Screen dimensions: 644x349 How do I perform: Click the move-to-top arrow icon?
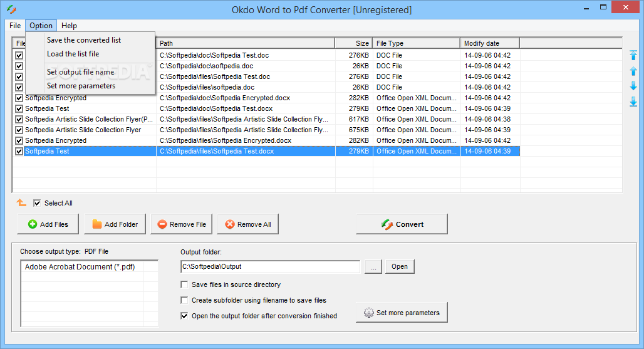[633, 55]
